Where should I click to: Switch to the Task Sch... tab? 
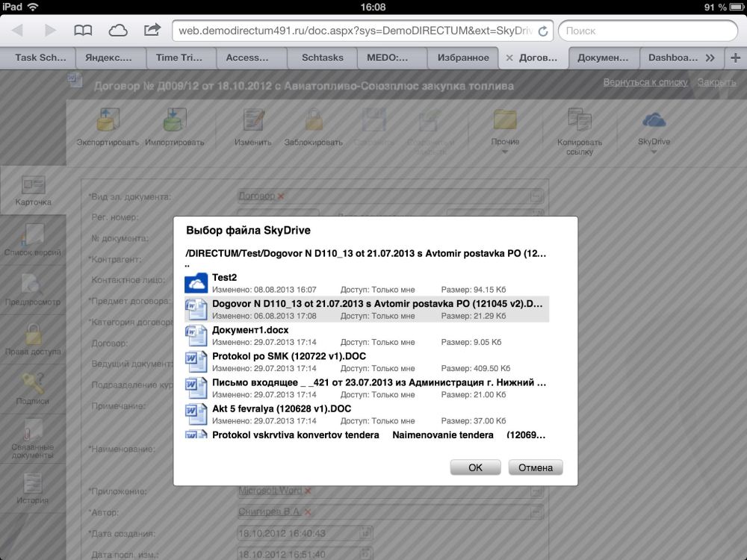tap(40, 57)
